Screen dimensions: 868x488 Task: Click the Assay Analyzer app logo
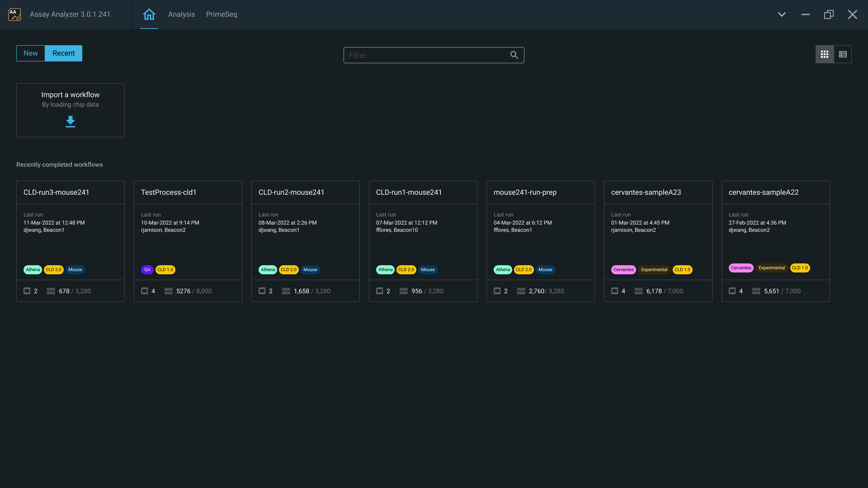pyautogui.click(x=14, y=14)
